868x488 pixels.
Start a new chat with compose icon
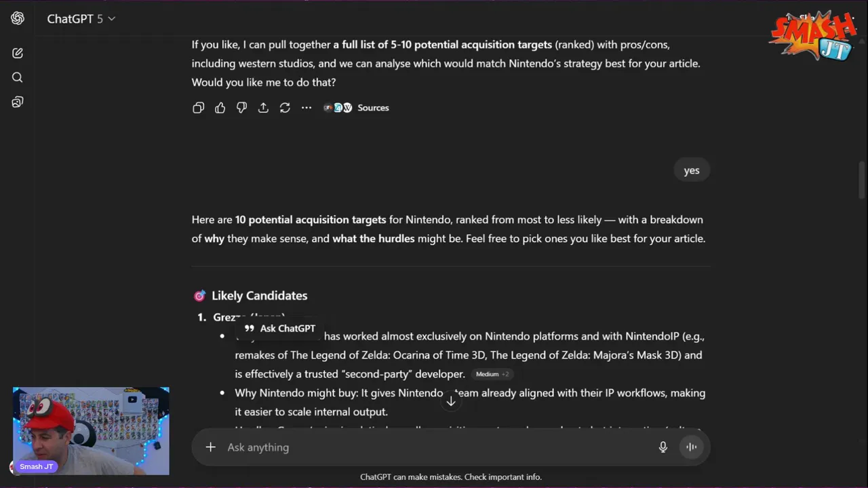coord(18,53)
